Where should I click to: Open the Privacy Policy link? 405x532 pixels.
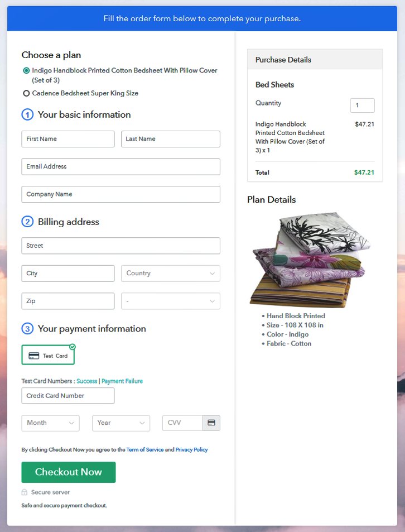(x=191, y=450)
